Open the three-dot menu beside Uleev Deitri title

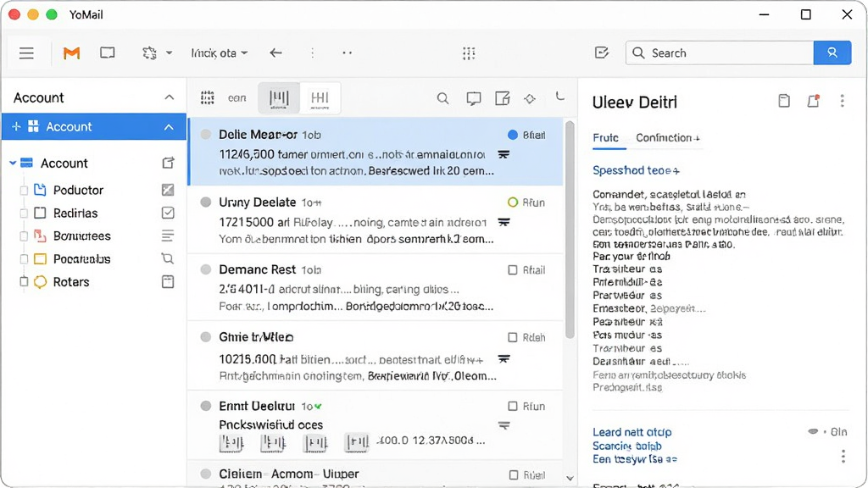click(x=842, y=101)
